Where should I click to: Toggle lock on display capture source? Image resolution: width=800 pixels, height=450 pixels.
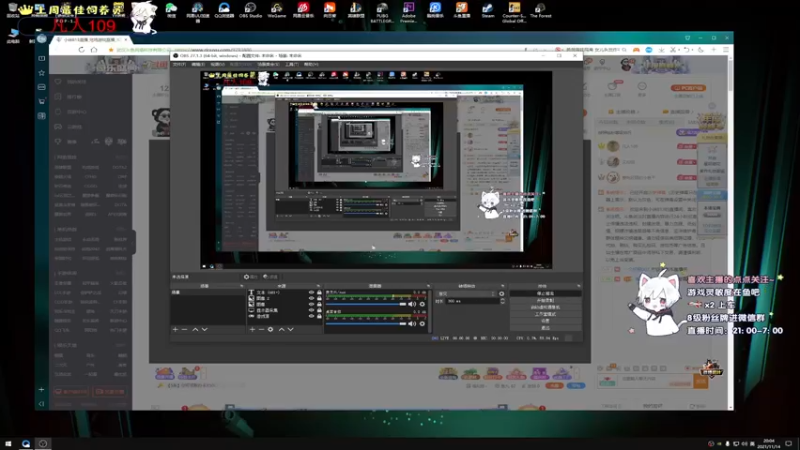pyautogui.click(x=319, y=310)
